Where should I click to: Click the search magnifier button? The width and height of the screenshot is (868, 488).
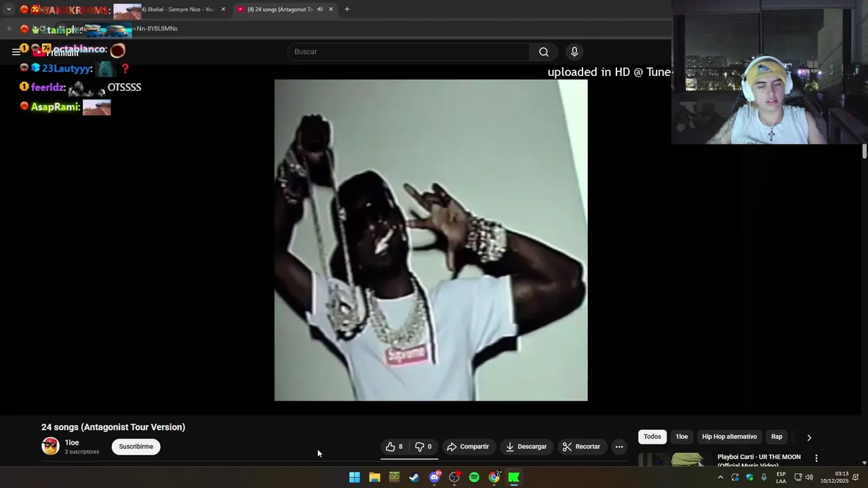click(544, 52)
